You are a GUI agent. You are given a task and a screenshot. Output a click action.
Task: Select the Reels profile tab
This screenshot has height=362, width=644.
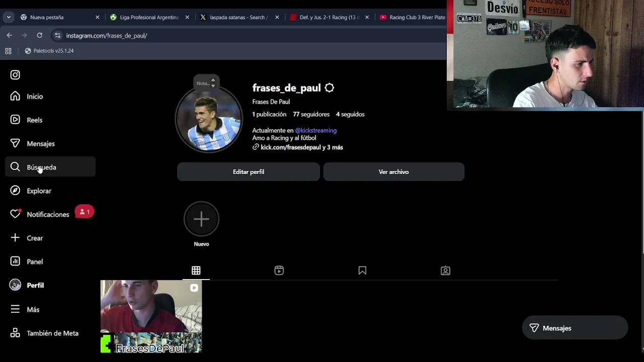(279, 270)
